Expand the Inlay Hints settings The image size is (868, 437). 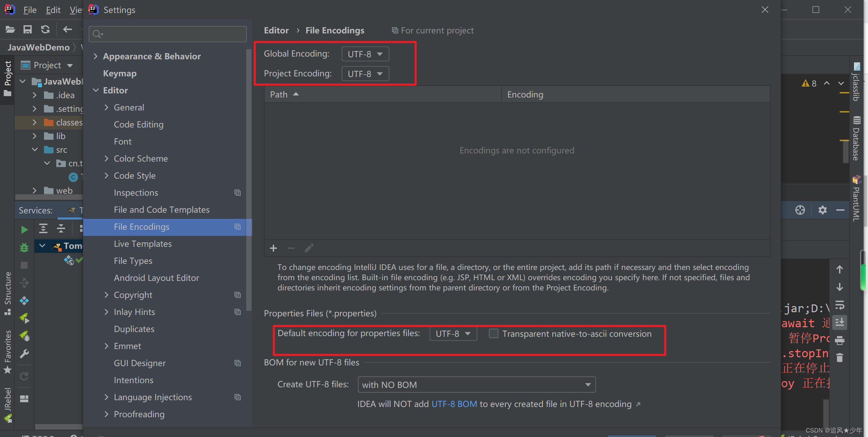[106, 312]
